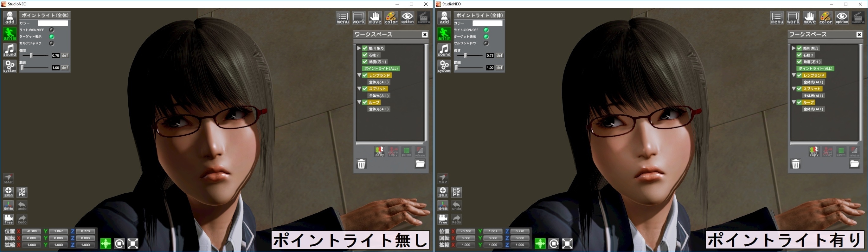Click the 位置 Y field 1.062 in right window
The width and height of the screenshot is (868, 252).
click(493, 231)
